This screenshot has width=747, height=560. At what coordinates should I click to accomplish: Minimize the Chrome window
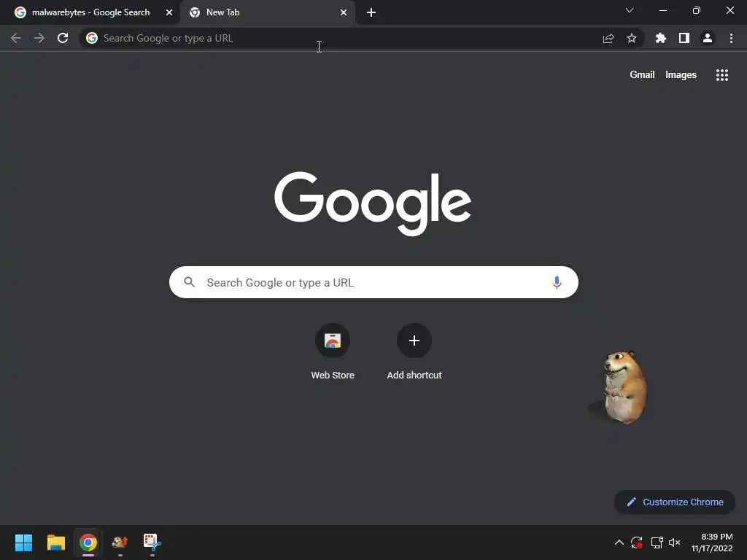pos(662,10)
